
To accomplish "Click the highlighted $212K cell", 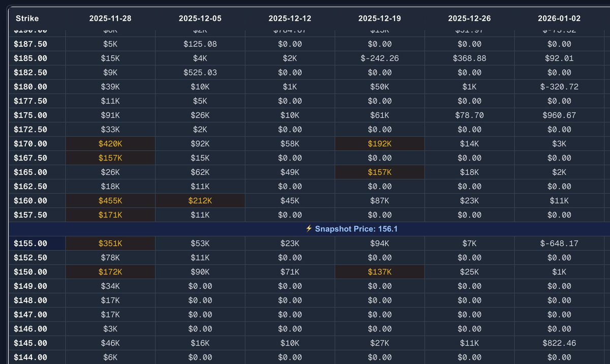I will point(200,201).
